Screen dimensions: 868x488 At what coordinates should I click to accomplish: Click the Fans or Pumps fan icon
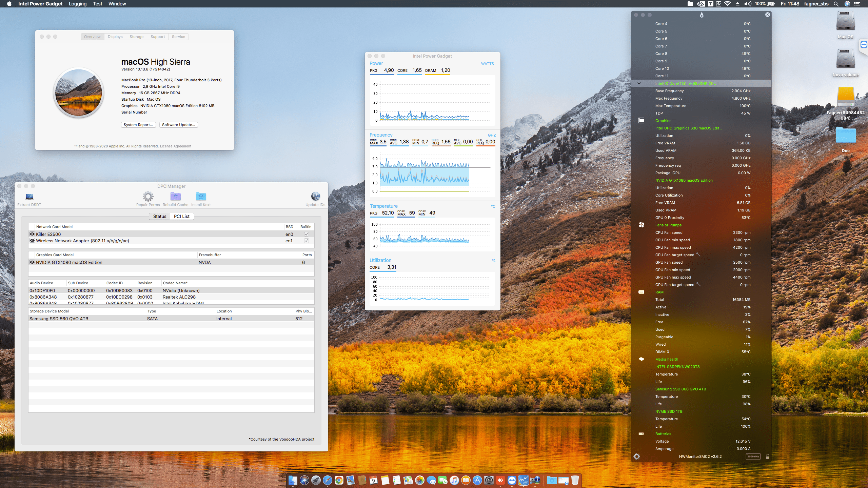click(642, 225)
